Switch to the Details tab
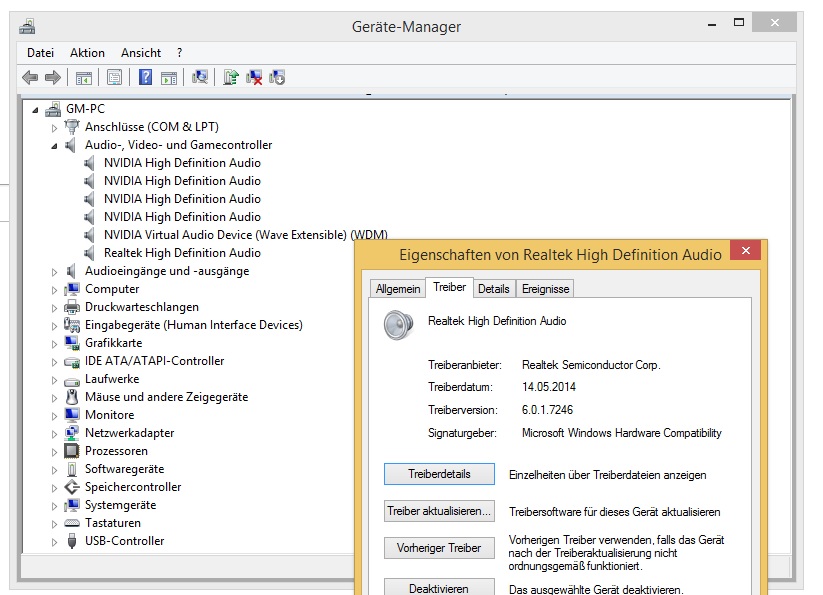 493,289
